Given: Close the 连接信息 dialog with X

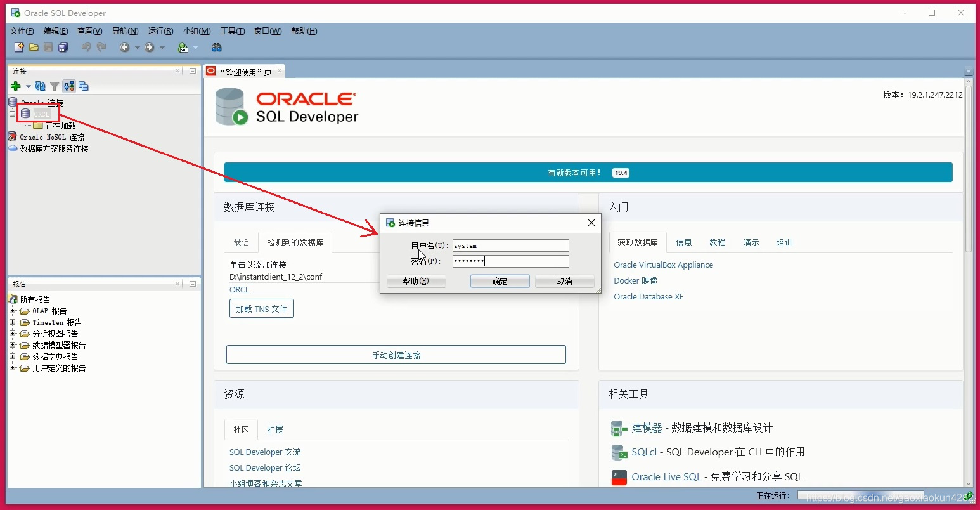Looking at the screenshot, I should pyautogui.click(x=591, y=223).
